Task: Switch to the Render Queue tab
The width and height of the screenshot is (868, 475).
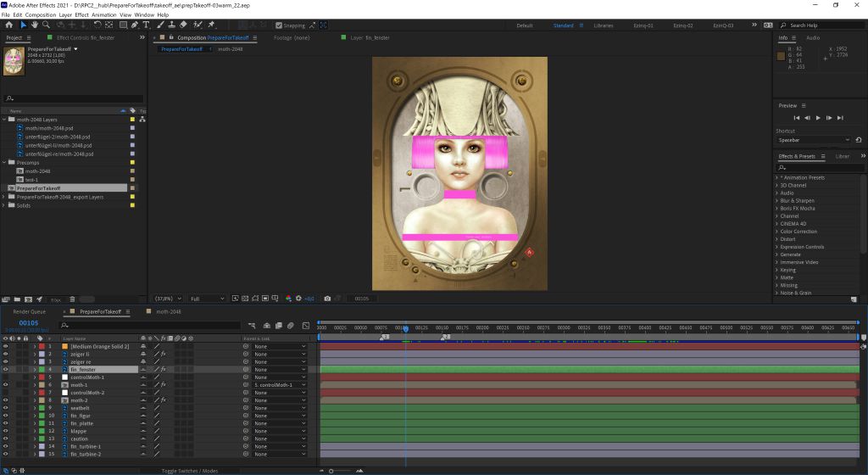Action: tap(30, 312)
